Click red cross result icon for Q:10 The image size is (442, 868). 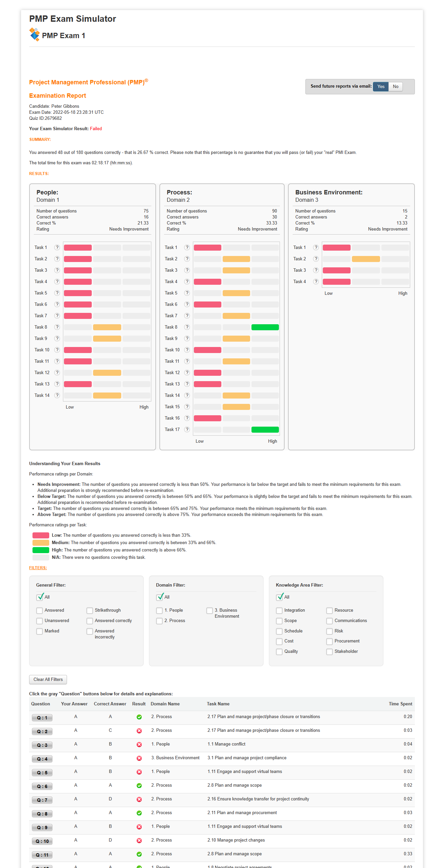tap(139, 840)
